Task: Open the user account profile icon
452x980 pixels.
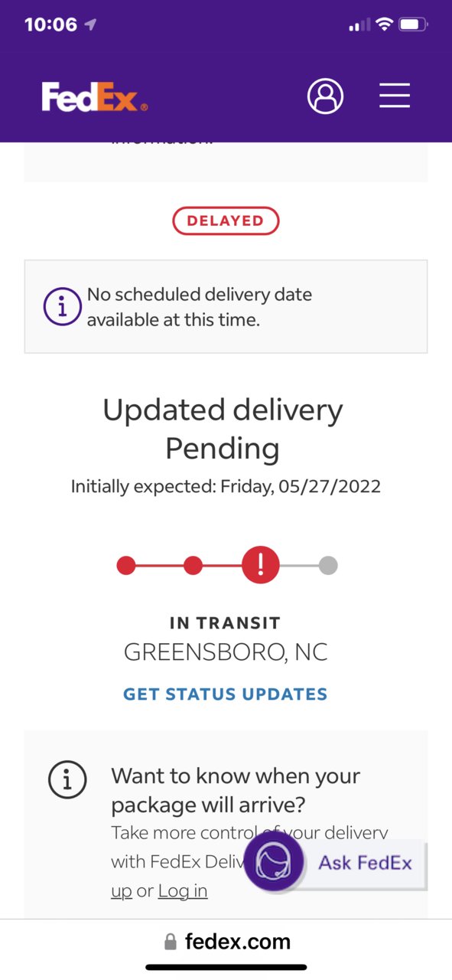Action: pyautogui.click(x=326, y=96)
